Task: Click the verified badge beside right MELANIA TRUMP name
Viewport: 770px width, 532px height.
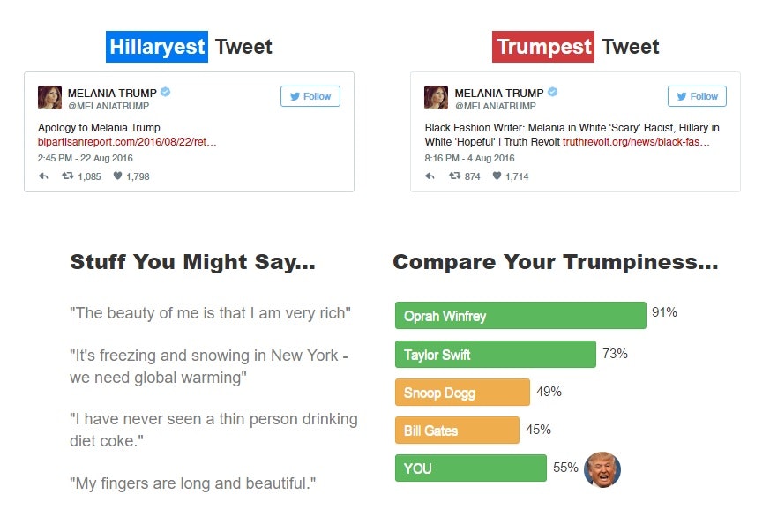Action: click(552, 92)
